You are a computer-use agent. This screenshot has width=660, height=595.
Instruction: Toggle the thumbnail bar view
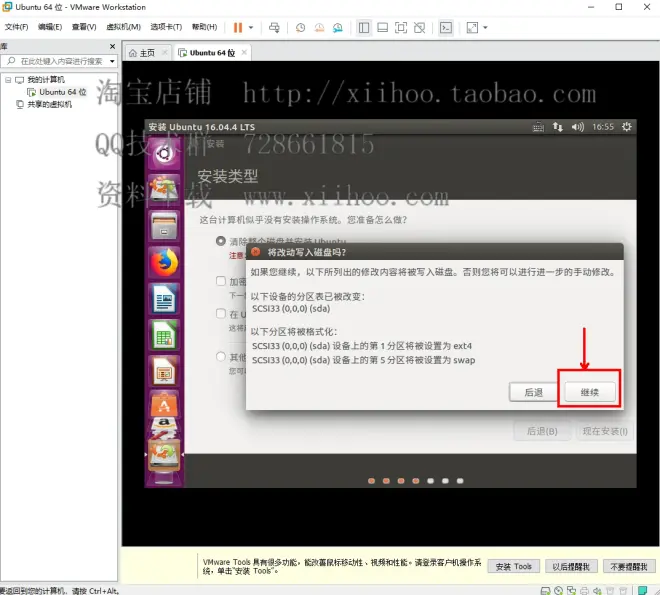tap(382, 28)
